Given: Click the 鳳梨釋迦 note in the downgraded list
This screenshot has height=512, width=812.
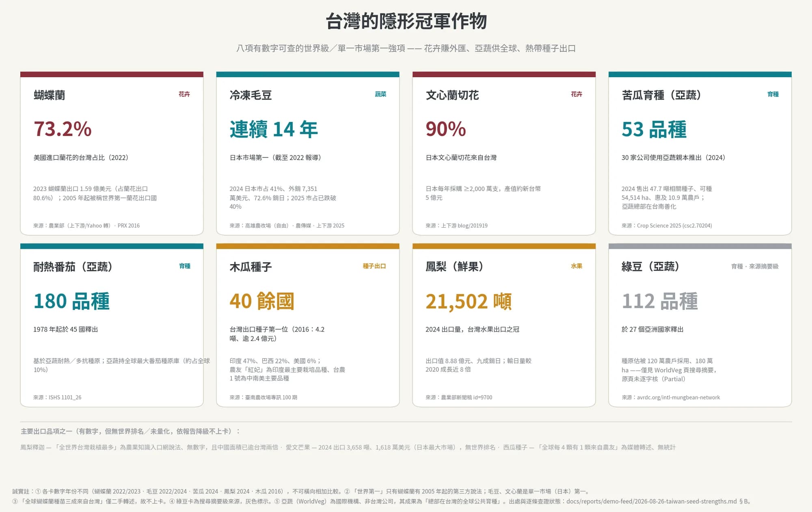Looking at the screenshot, I should 149,447.
